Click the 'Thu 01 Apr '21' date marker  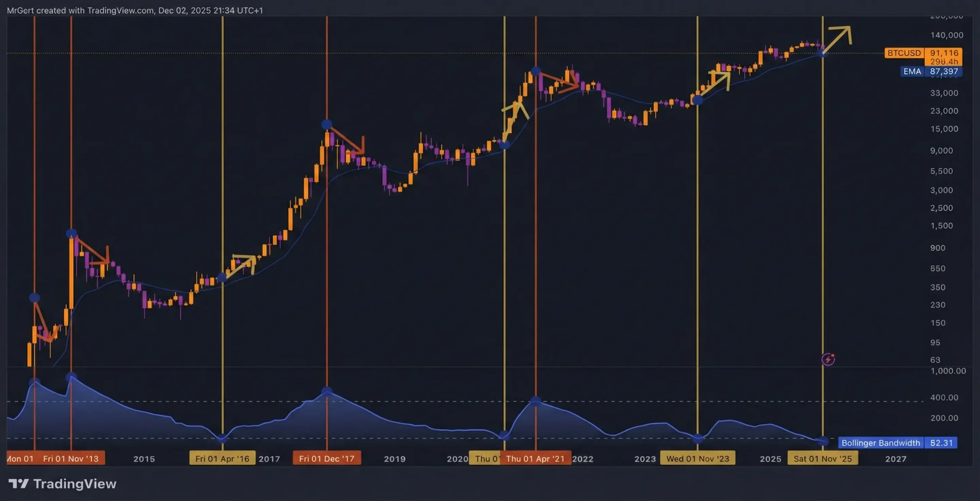[x=535, y=458]
